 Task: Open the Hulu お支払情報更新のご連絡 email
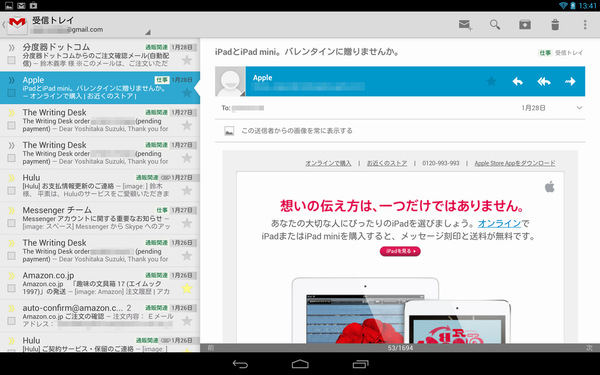click(x=100, y=186)
